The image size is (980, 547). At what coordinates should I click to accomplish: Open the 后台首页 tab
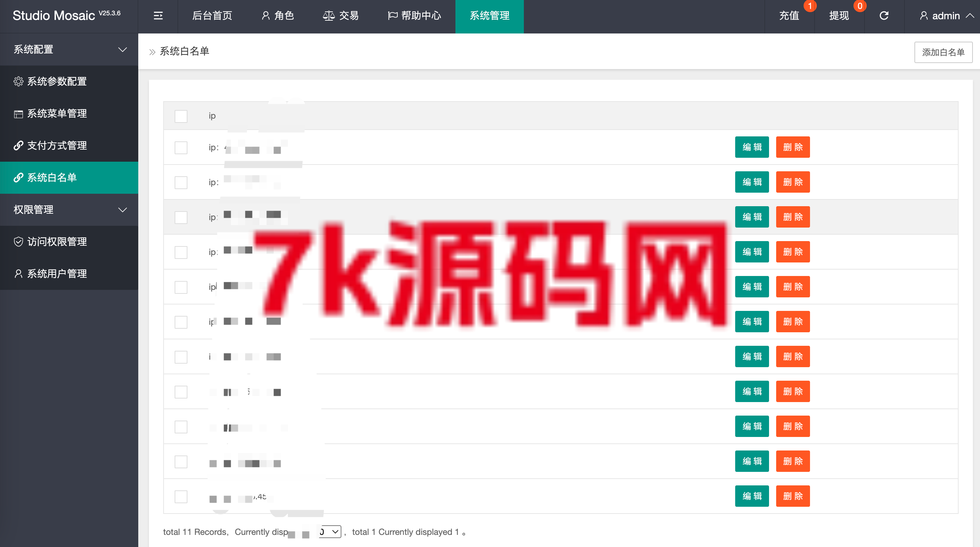coord(212,16)
